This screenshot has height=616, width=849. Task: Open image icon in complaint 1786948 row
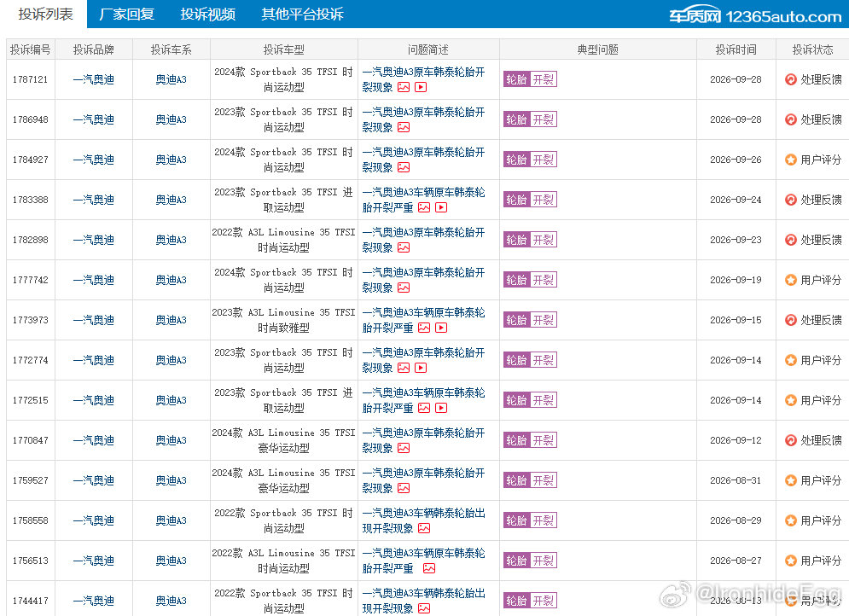[x=404, y=127]
